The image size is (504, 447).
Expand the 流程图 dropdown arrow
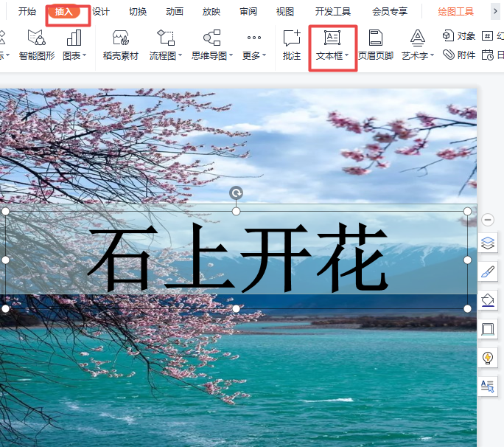point(180,55)
